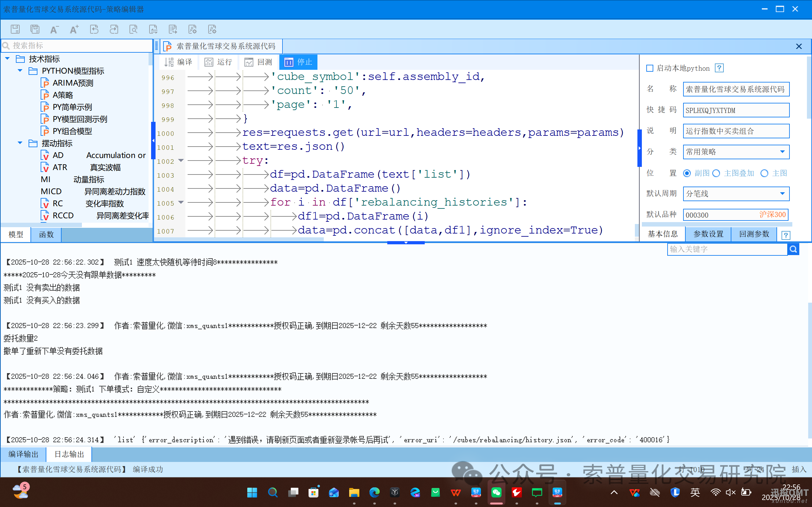The height and width of the screenshot is (507, 812).
Task: Select the 主图叠加 radio option
Action: coord(716,173)
